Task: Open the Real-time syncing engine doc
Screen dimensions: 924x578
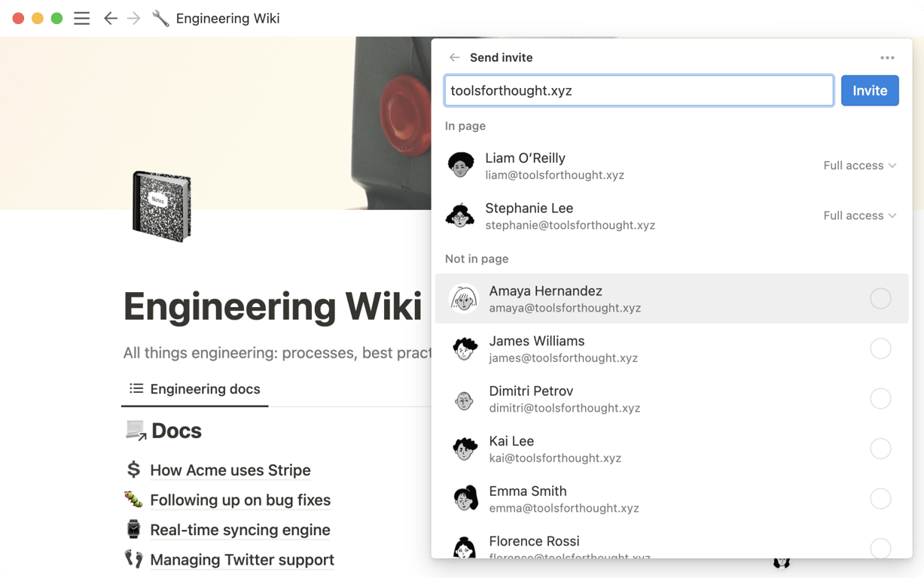Action: (x=239, y=530)
